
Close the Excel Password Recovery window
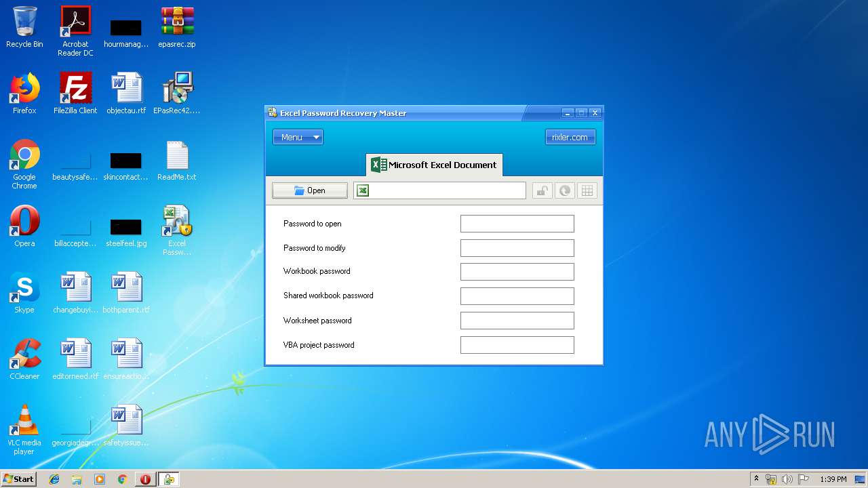595,113
